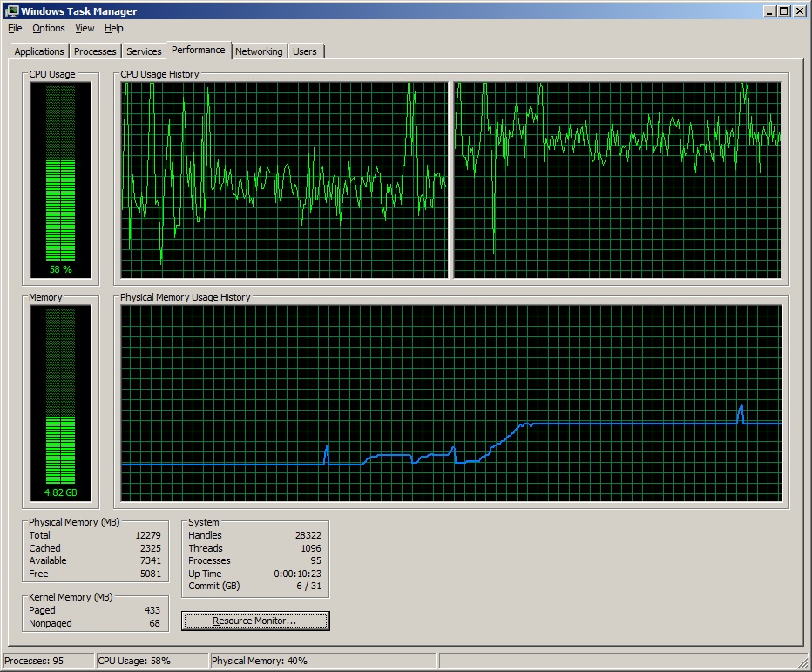Click the Physical Memory Usage History label
Screen dimensions: 812x672
coord(185,297)
